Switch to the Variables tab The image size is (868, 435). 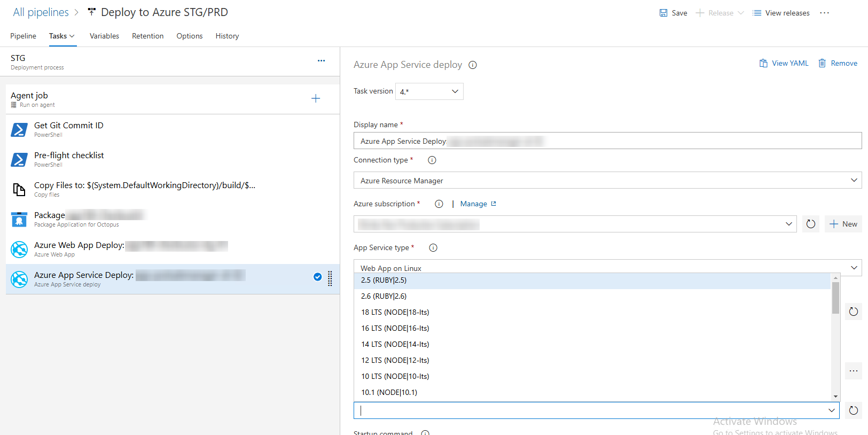(104, 36)
